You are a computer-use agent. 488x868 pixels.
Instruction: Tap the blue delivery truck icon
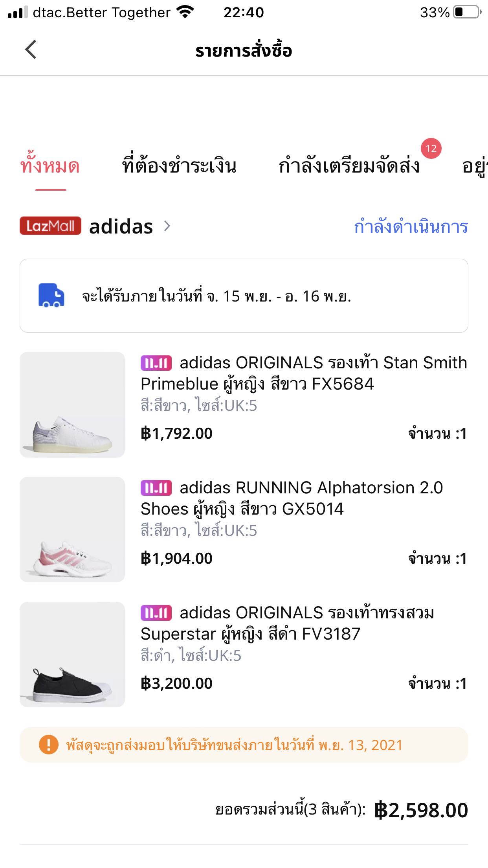(x=51, y=295)
